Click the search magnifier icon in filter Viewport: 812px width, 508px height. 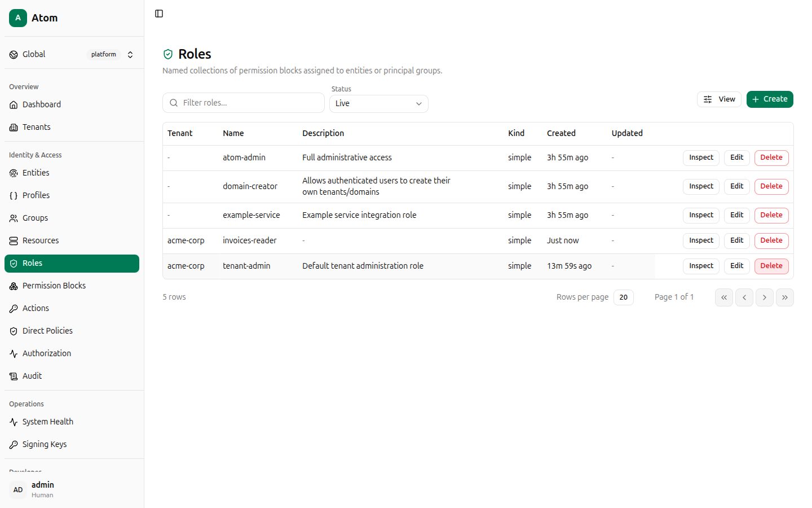pos(174,103)
